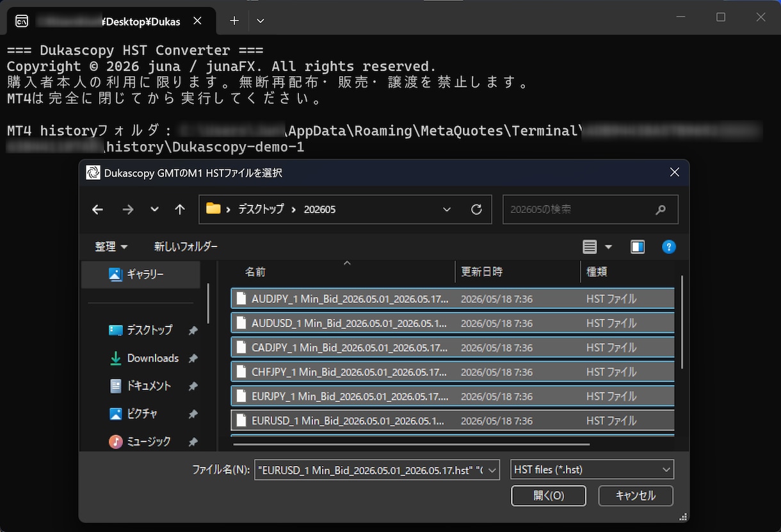Click the キャンセル button
This screenshot has height=532, width=781.
point(636,496)
